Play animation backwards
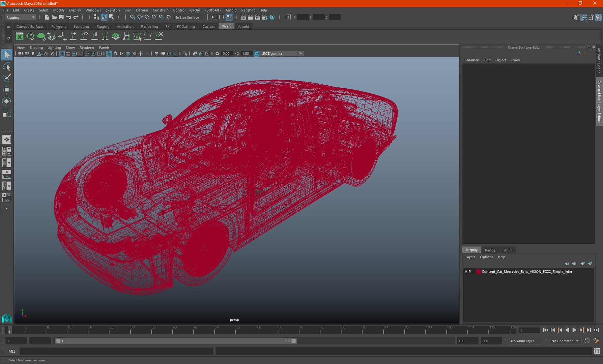The height and width of the screenshot is (364, 603). point(567,330)
